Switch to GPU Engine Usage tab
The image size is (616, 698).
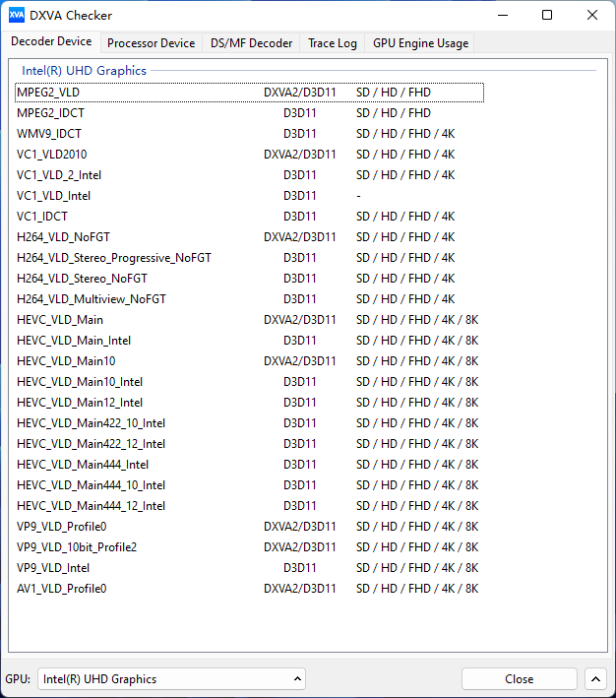[420, 43]
